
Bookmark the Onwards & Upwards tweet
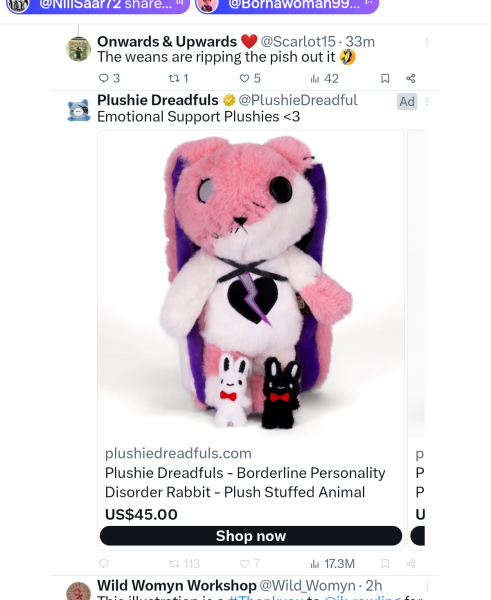pos(385,78)
